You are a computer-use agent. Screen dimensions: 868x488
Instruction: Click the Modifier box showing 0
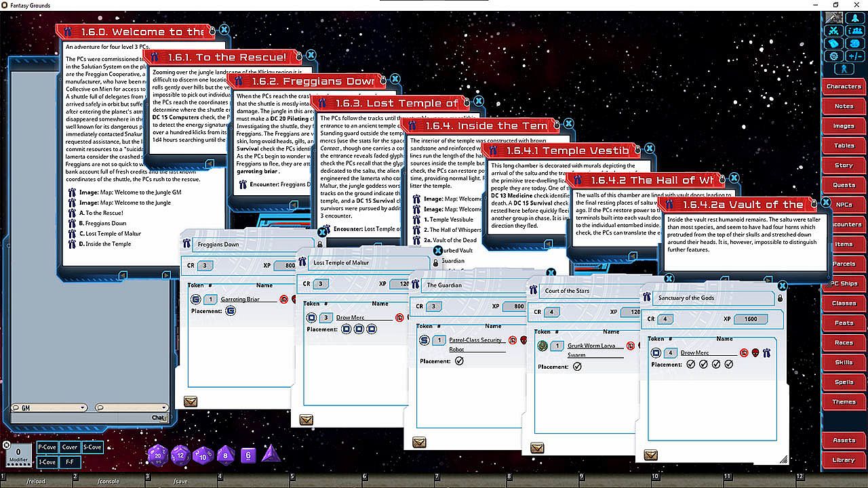[19, 455]
